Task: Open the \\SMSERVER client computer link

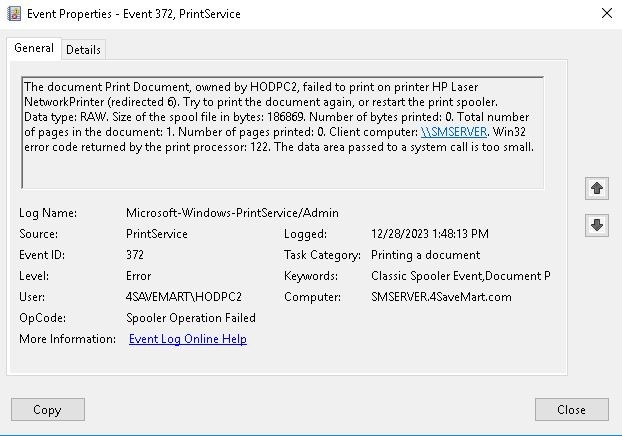Action: (x=453, y=132)
